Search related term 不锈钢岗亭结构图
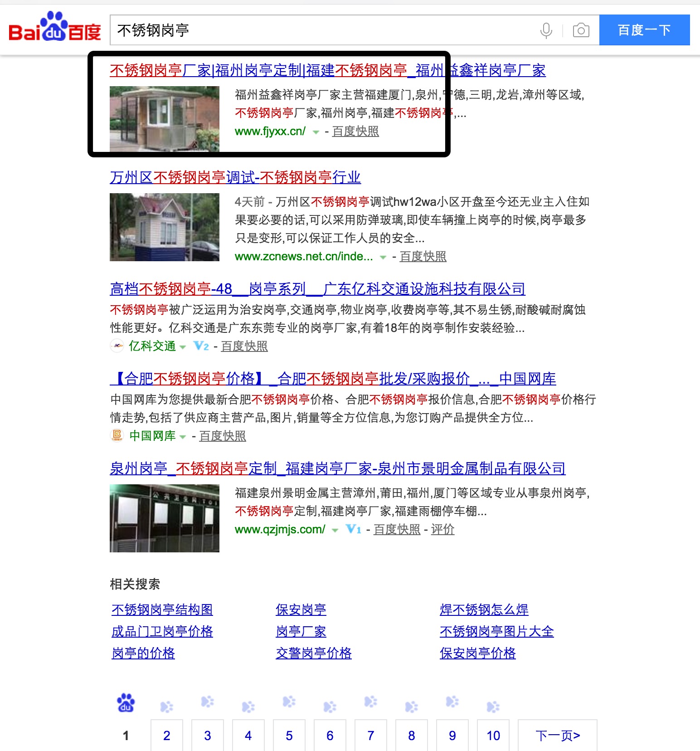 point(162,610)
